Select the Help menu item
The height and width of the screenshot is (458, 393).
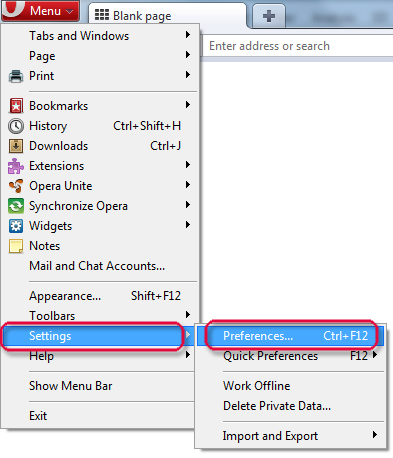pos(98,356)
